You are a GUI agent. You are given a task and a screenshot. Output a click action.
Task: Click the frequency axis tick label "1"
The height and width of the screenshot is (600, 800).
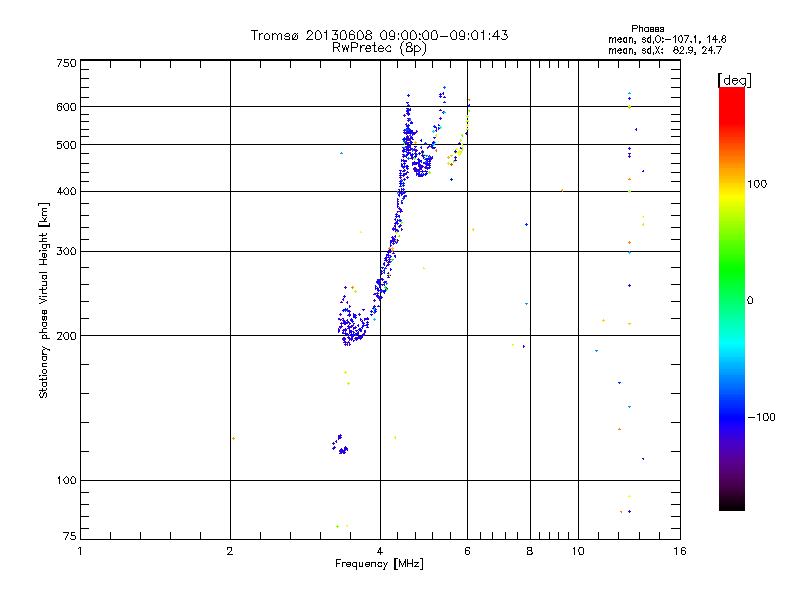pos(80,551)
